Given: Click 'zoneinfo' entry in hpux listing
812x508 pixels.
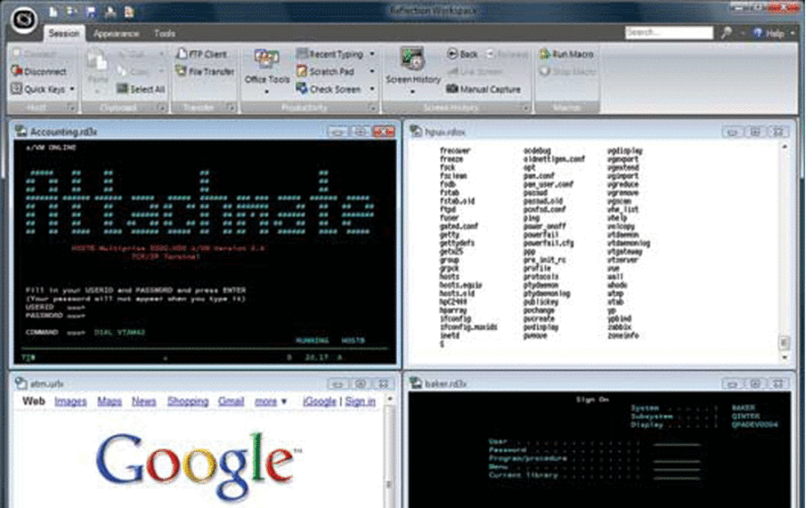Looking at the screenshot, I should (x=623, y=335).
